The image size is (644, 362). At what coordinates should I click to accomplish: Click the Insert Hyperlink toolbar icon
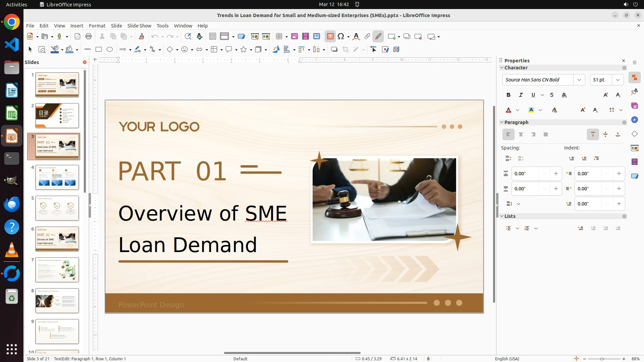pos(367,37)
